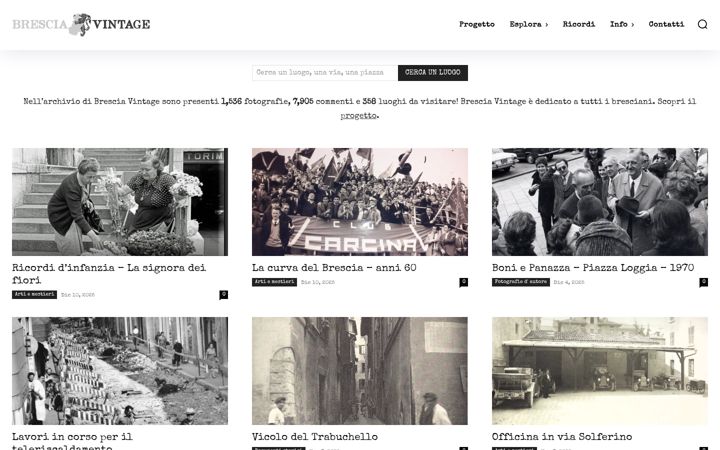Open the search magnifier icon in header
The height and width of the screenshot is (450, 720).
click(702, 24)
